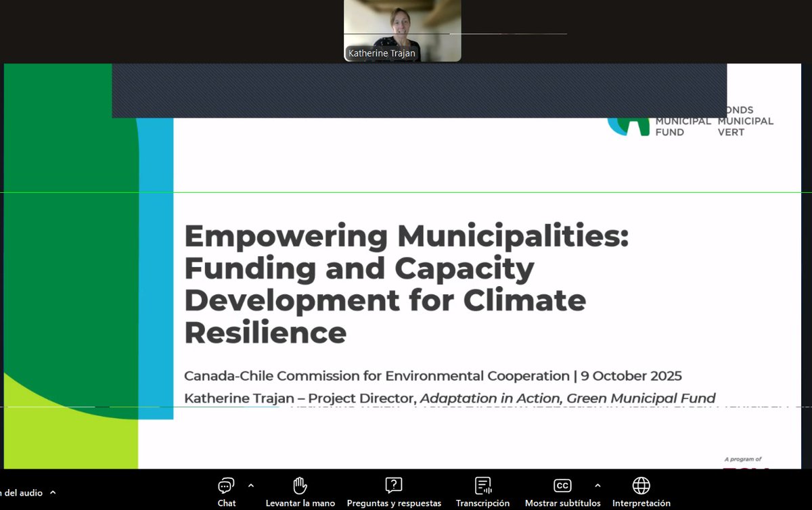Open Preguntas y respuestas panel

(x=394, y=491)
